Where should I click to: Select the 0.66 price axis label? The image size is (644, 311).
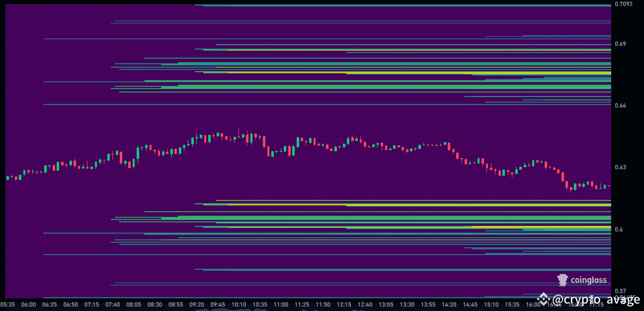coord(620,105)
